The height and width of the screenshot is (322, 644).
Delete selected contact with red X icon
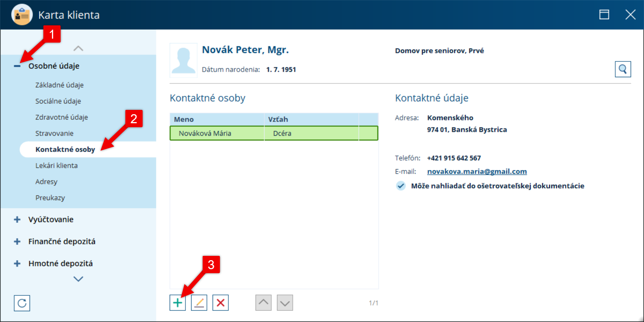coord(221,303)
